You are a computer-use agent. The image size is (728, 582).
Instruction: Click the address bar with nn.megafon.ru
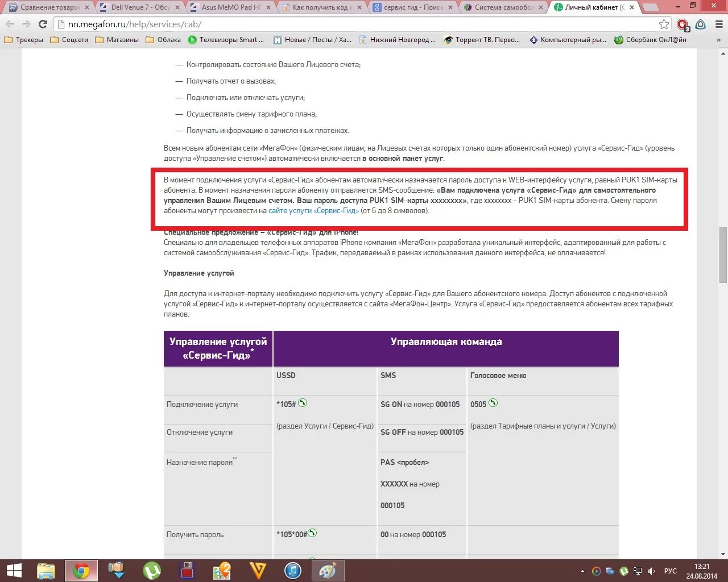(358, 24)
